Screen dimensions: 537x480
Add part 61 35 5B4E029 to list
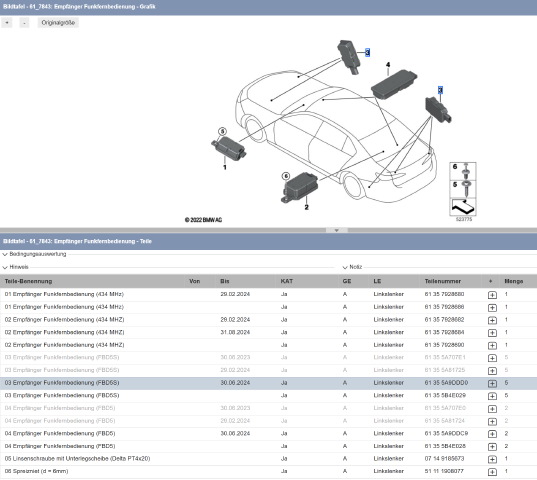point(492,396)
